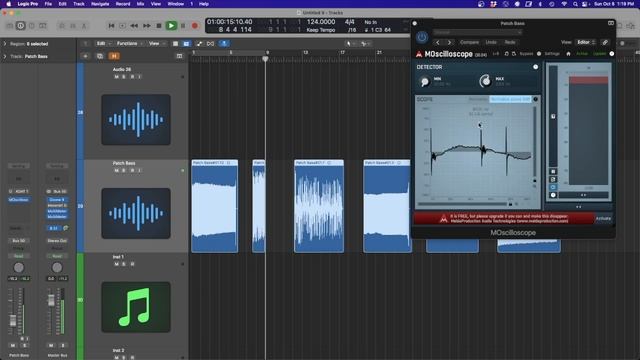Open the File menu
The width and height of the screenshot is (640, 360).
tap(48, 4)
